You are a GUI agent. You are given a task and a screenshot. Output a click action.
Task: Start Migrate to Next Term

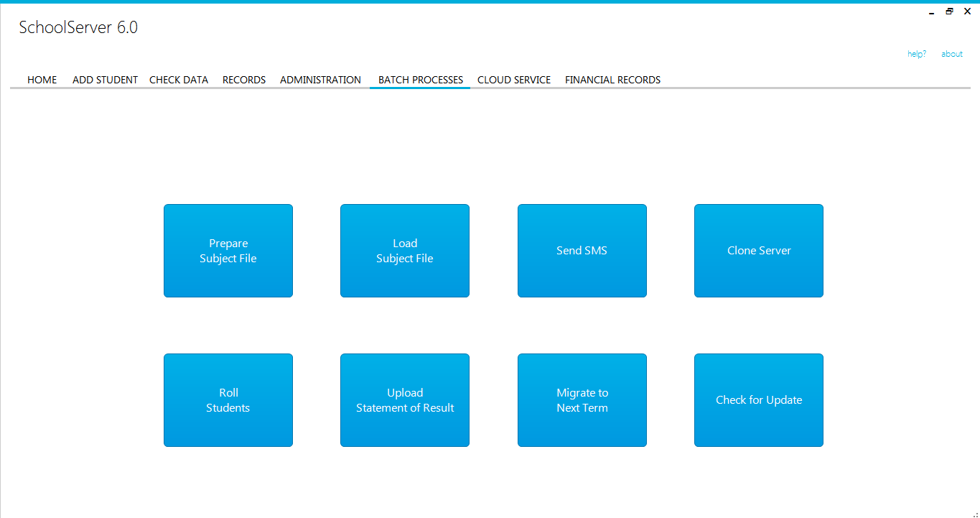[582, 400]
